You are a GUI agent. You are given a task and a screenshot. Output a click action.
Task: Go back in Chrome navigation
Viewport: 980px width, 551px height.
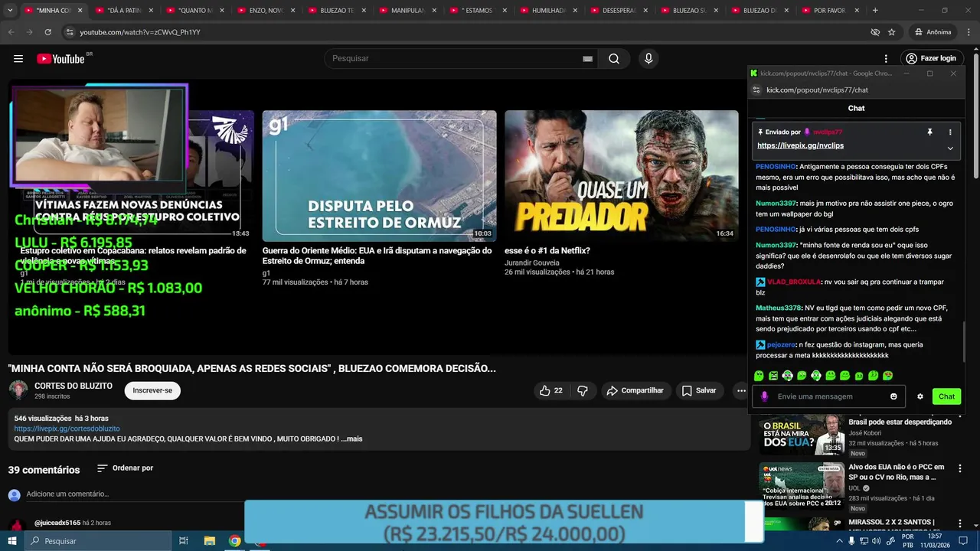click(x=11, y=32)
